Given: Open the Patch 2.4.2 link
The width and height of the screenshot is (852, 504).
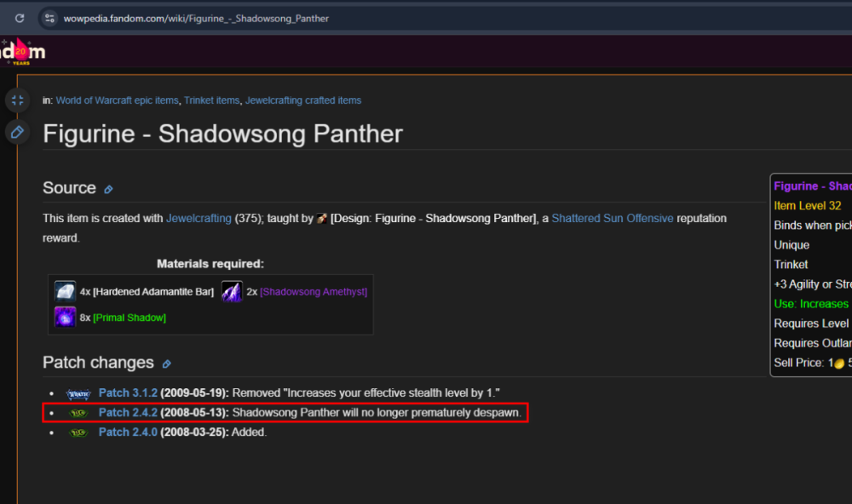Looking at the screenshot, I should pos(127,413).
